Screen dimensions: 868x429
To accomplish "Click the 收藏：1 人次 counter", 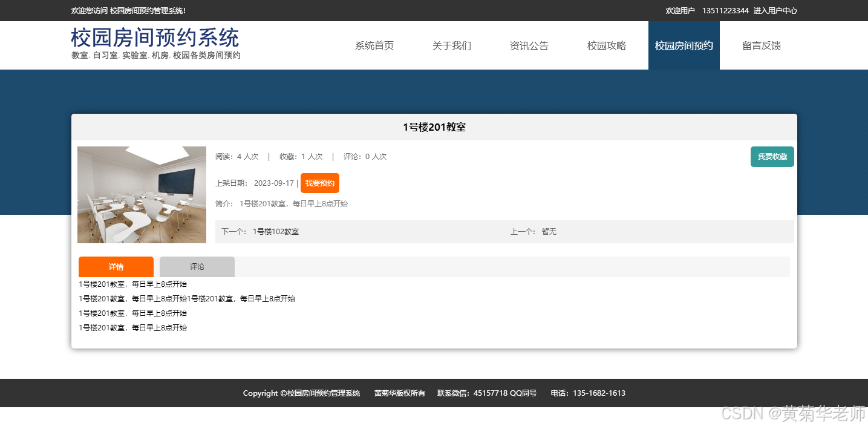I will tap(301, 157).
